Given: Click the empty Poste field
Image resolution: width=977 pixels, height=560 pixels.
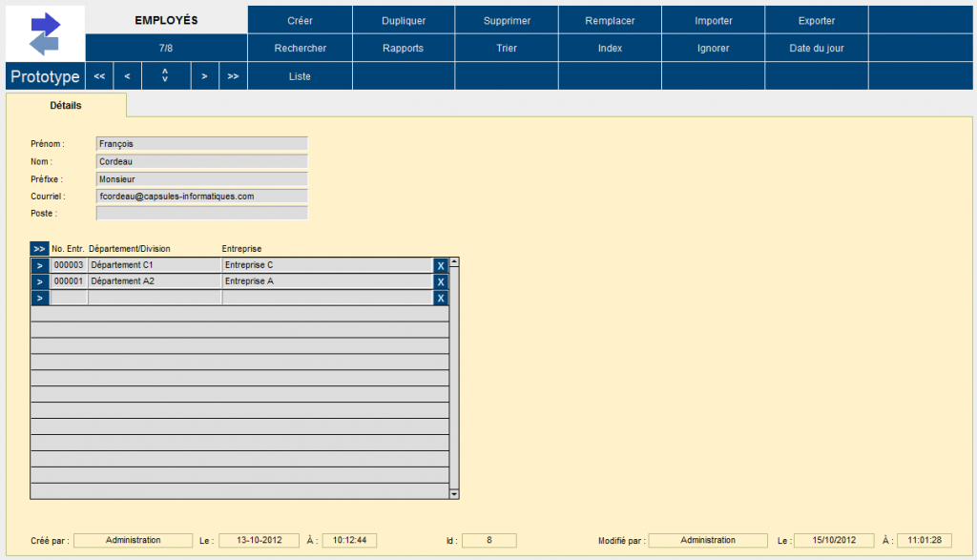Looking at the screenshot, I should [x=202, y=213].
